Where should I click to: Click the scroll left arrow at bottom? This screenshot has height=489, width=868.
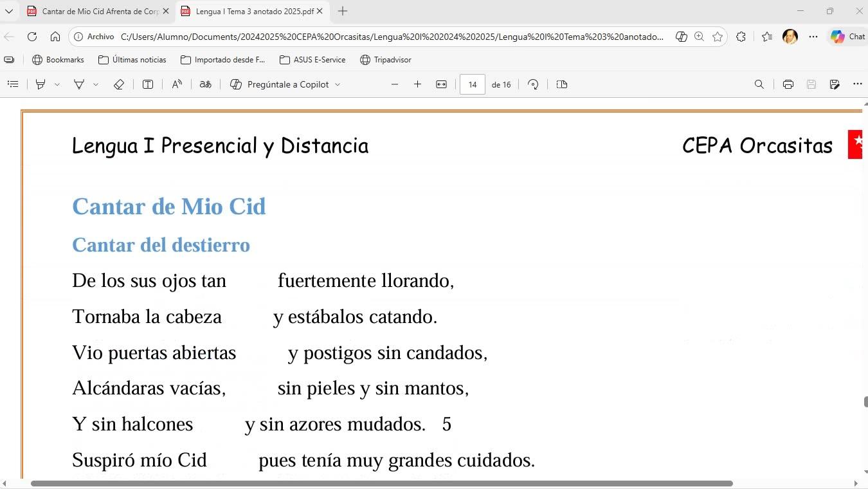pyautogui.click(x=3, y=483)
